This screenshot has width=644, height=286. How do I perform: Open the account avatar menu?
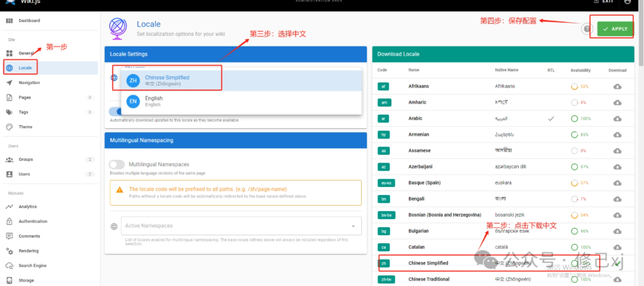[627, 1]
